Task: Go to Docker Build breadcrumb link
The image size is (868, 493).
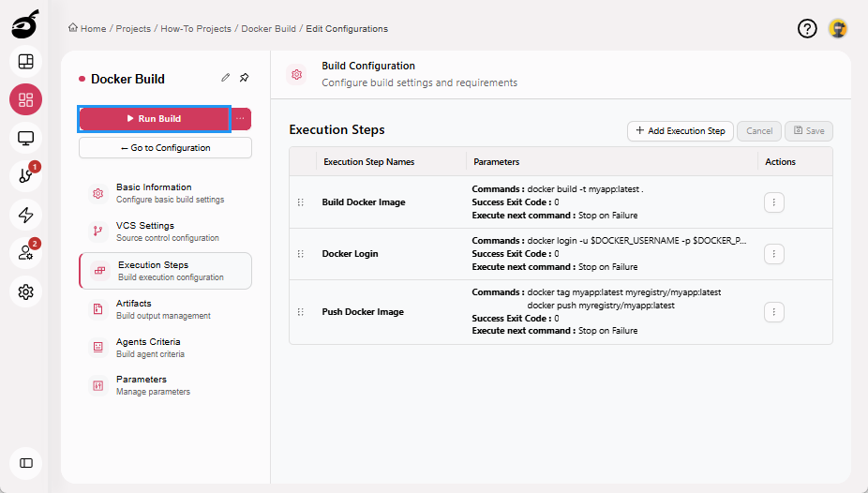Action: [x=268, y=29]
